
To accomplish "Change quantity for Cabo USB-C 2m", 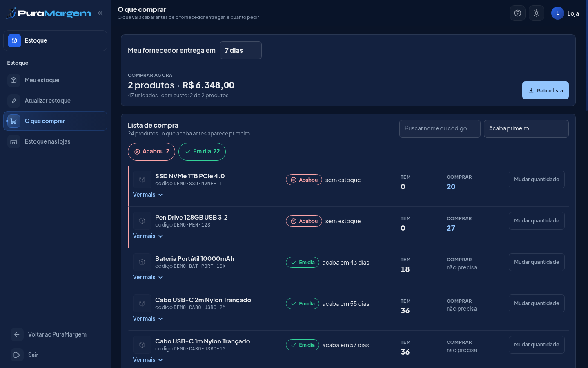I will point(537,303).
